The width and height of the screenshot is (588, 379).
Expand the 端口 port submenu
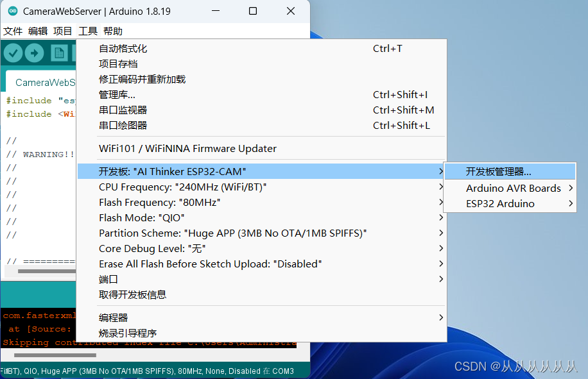click(262, 279)
